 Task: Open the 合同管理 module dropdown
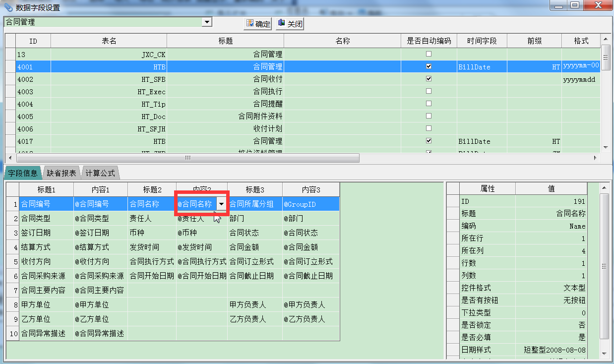click(x=207, y=22)
